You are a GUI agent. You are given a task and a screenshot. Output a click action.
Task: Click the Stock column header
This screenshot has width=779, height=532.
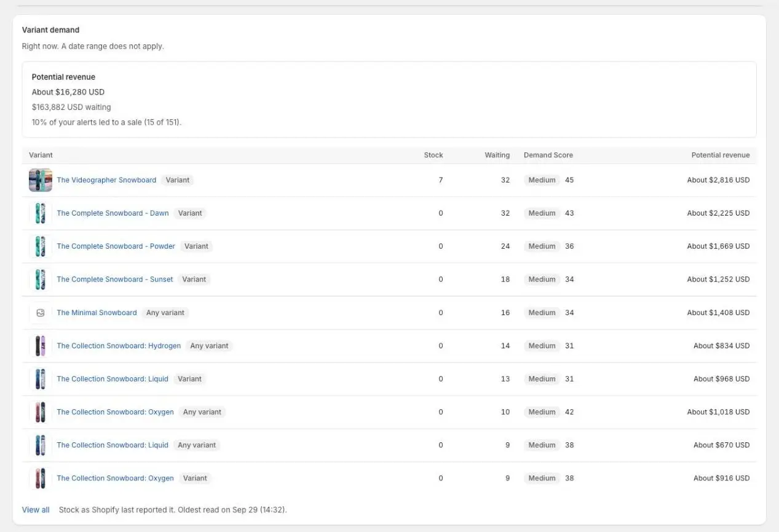tap(433, 155)
